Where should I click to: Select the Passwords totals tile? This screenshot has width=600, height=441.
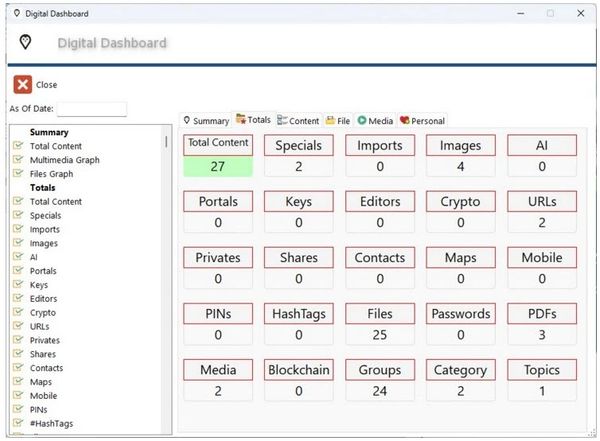coord(461,314)
